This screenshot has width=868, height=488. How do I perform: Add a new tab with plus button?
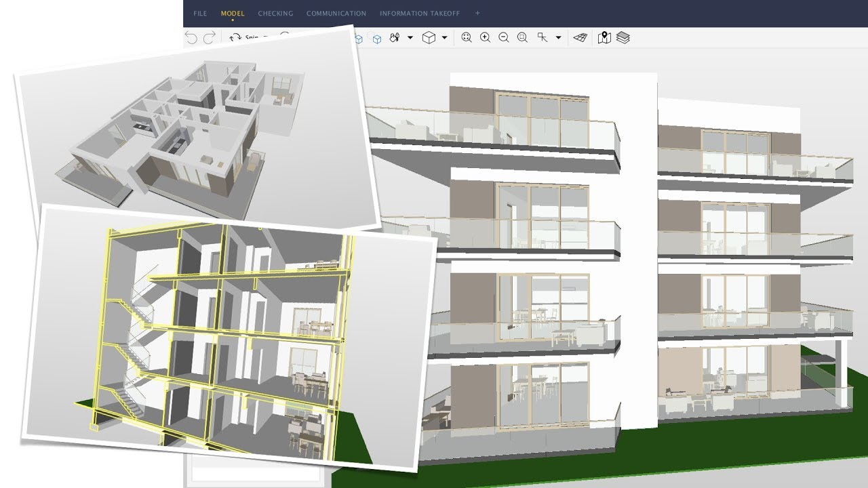tap(477, 13)
